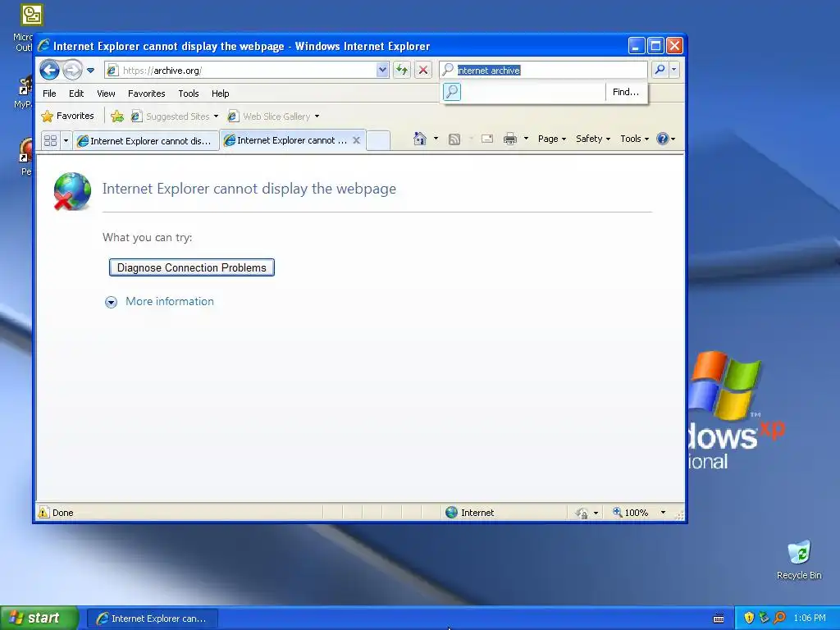
Task: Open the Page command menu
Action: (552, 139)
